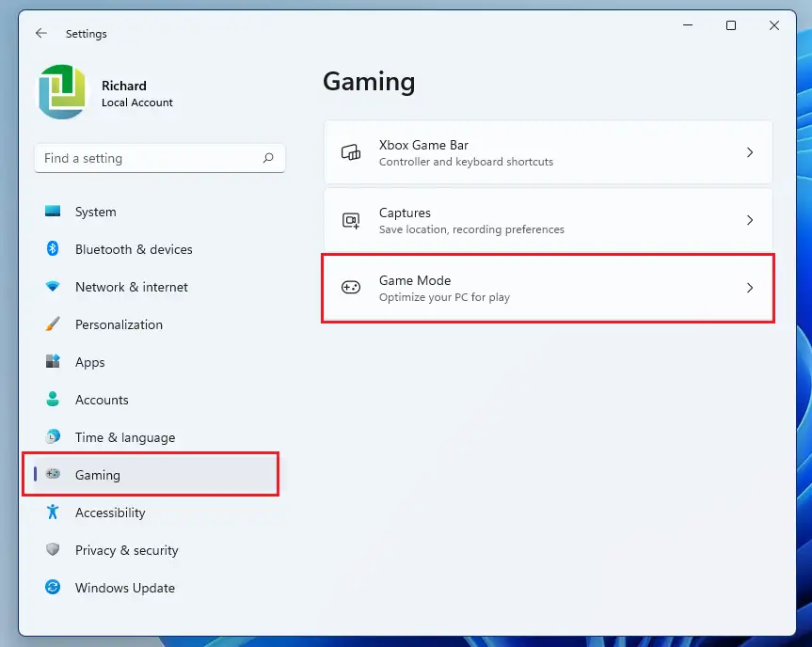
Task: Open Network & internet settings
Action: (x=132, y=287)
